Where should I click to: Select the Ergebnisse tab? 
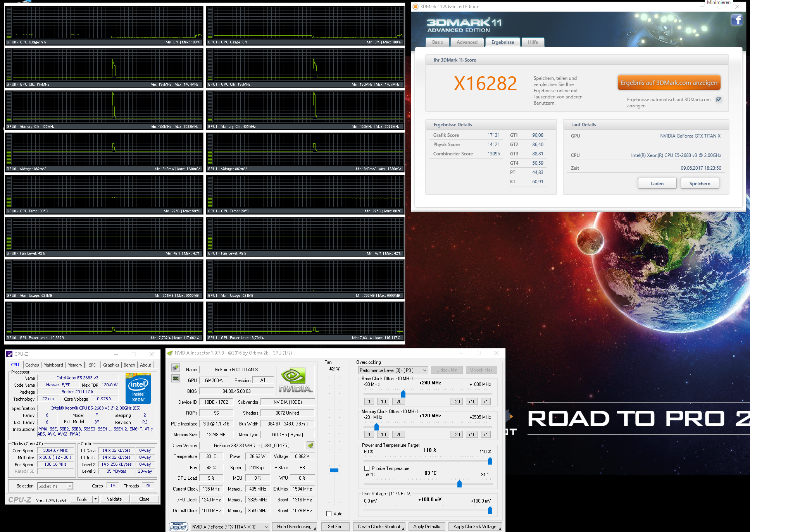[502, 42]
